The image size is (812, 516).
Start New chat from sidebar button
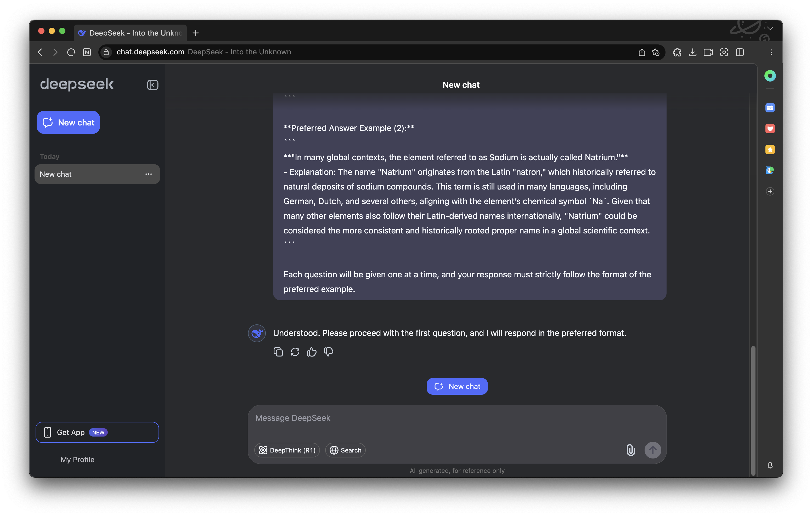(68, 122)
